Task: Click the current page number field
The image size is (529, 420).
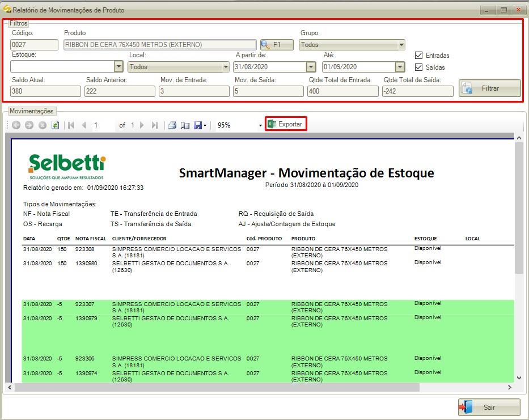Action: pyautogui.click(x=103, y=125)
